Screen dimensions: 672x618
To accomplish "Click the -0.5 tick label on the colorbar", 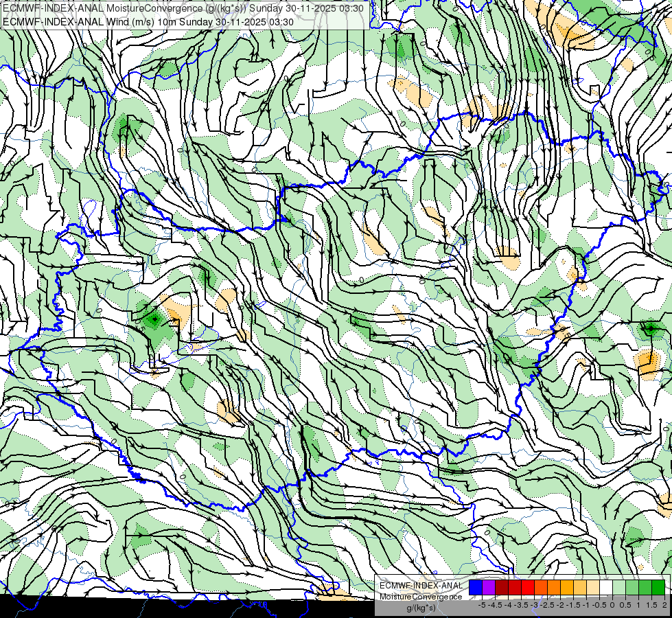I will (599, 605).
